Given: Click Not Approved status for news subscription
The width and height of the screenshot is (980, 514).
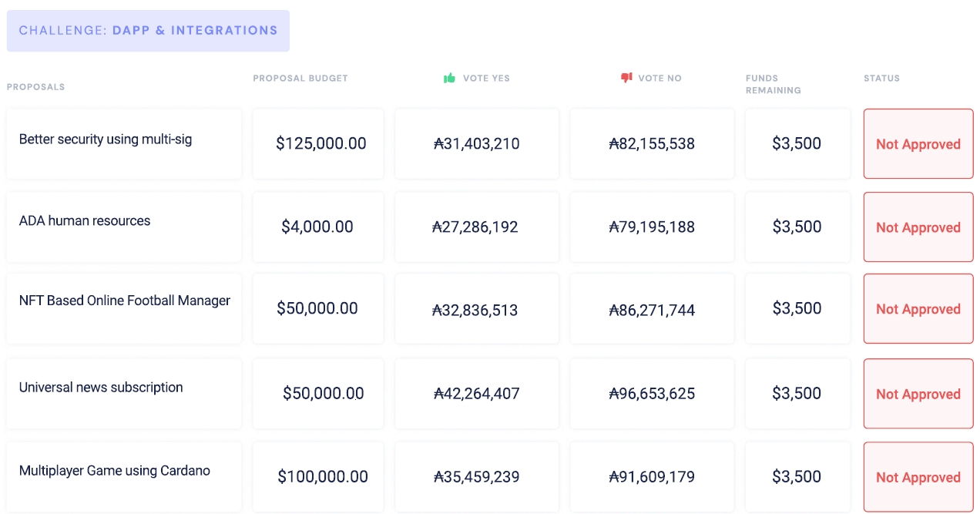Looking at the screenshot, I should pyautogui.click(x=918, y=394).
